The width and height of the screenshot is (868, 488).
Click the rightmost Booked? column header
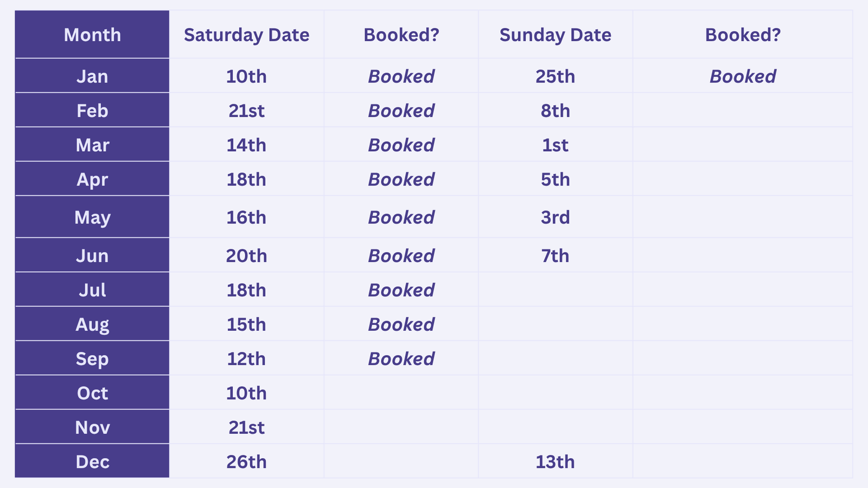[x=743, y=35]
